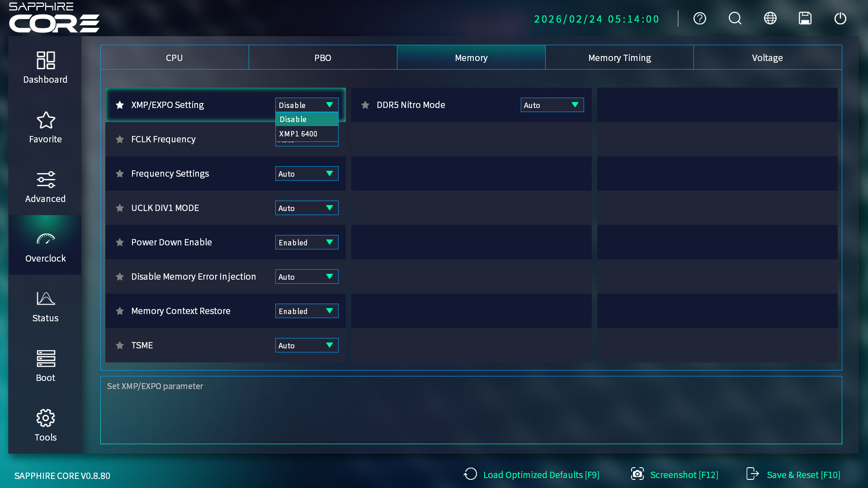Unstar the XMP/EXPO Setting favorite

[120, 105]
